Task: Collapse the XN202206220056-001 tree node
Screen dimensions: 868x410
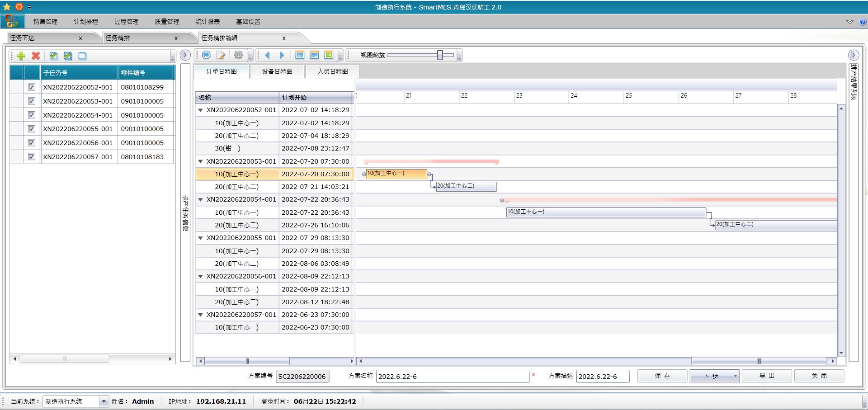Action: coord(200,276)
